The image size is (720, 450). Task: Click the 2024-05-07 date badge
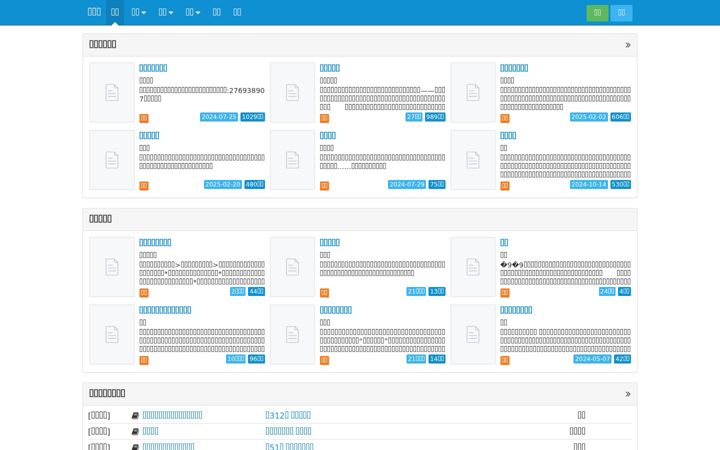[x=592, y=359]
